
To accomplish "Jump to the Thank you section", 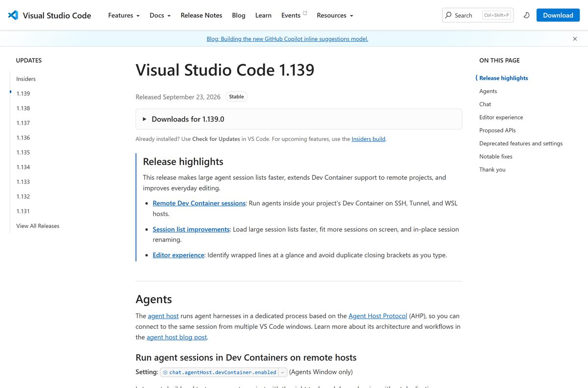I will 492,170.
